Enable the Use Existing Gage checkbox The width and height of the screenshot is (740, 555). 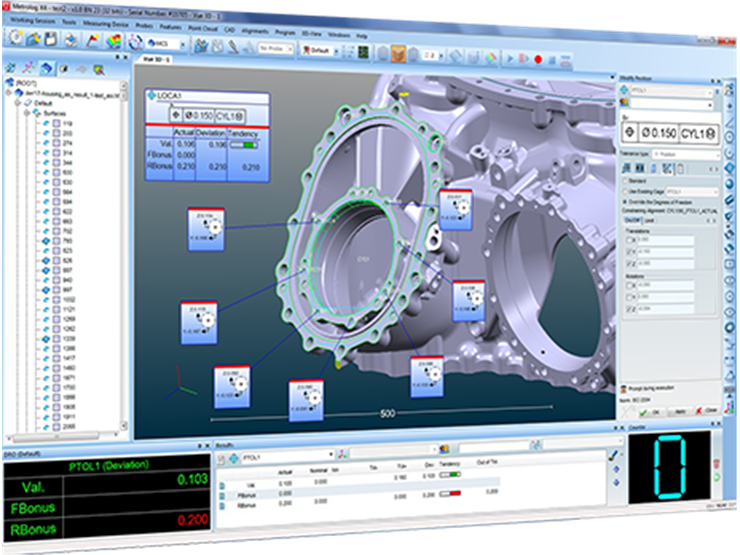click(x=626, y=191)
